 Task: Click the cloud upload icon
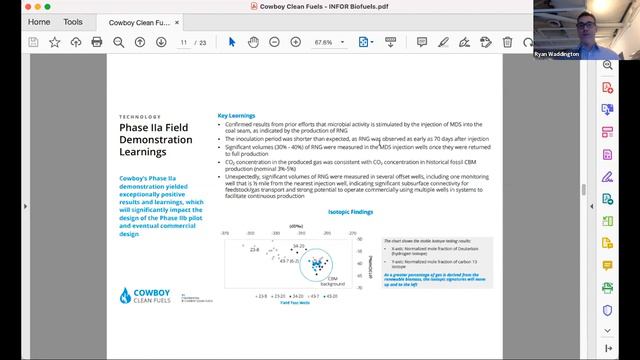click(76, 42)
